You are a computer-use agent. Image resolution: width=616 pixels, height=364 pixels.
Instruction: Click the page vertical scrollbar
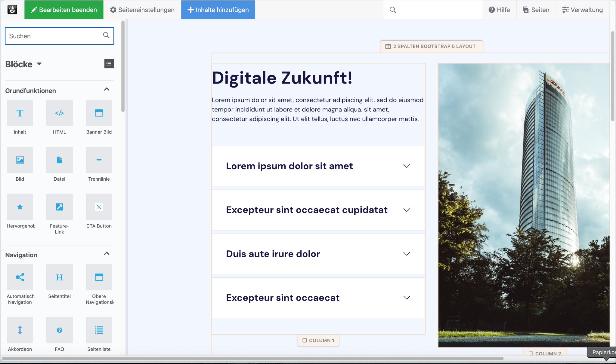coord(613,76)
